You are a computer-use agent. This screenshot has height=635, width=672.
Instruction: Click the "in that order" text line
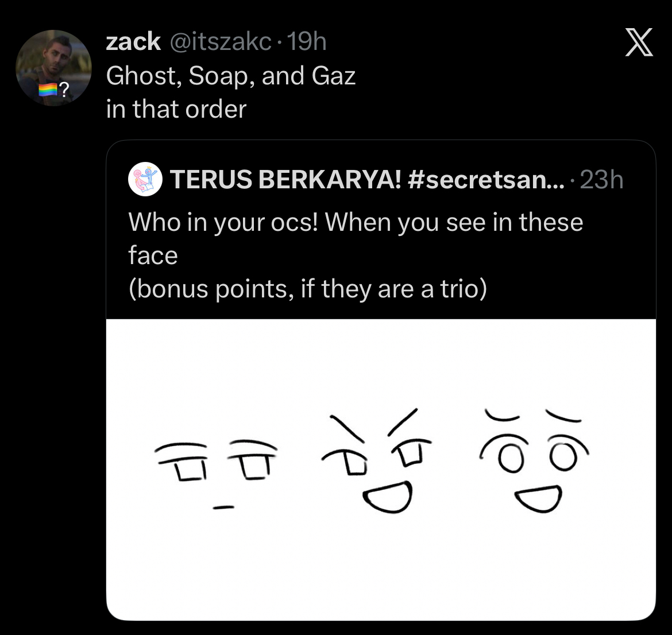click(x=176, y=109)
